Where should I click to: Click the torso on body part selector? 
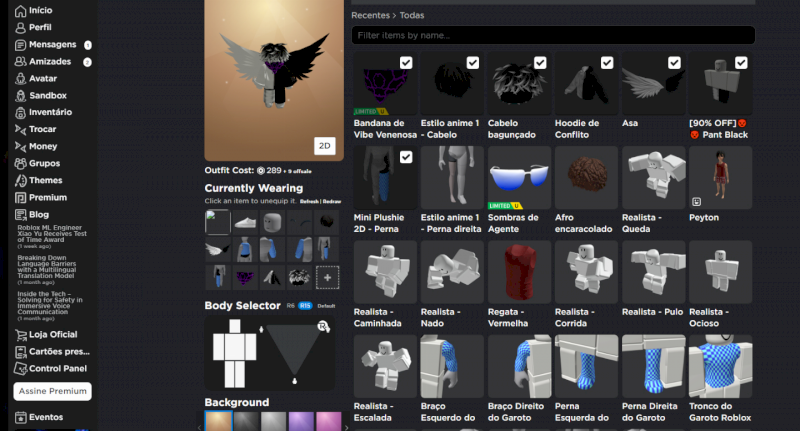[x=235, y=347]
